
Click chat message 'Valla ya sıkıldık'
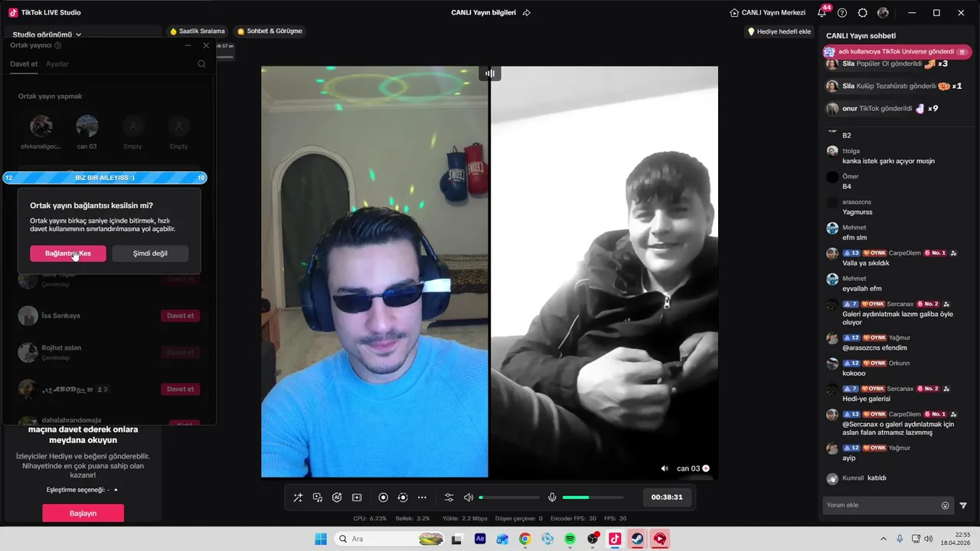(867, 263)
